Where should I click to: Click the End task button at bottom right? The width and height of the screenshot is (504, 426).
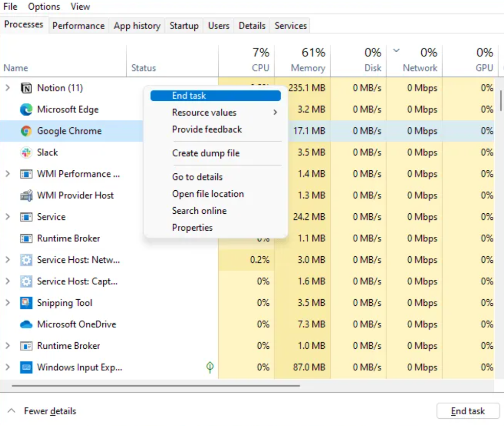click(x=468, y=411)
